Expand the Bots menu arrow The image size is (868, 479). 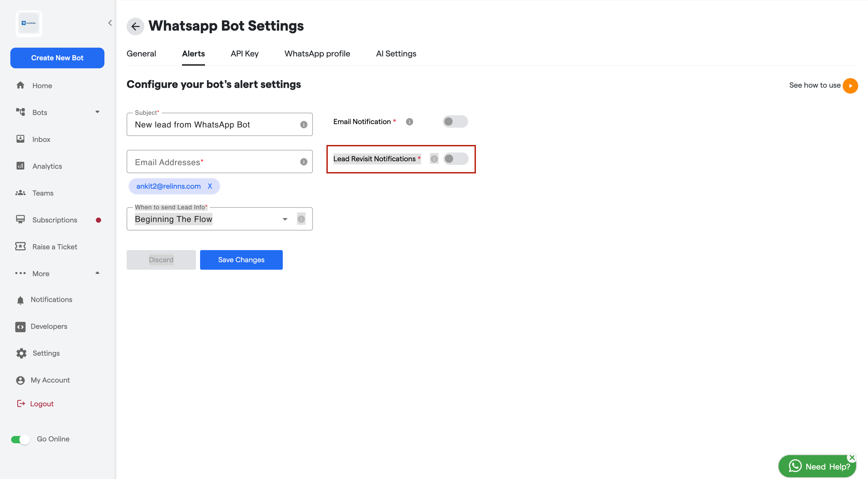[x=97, y=112]
